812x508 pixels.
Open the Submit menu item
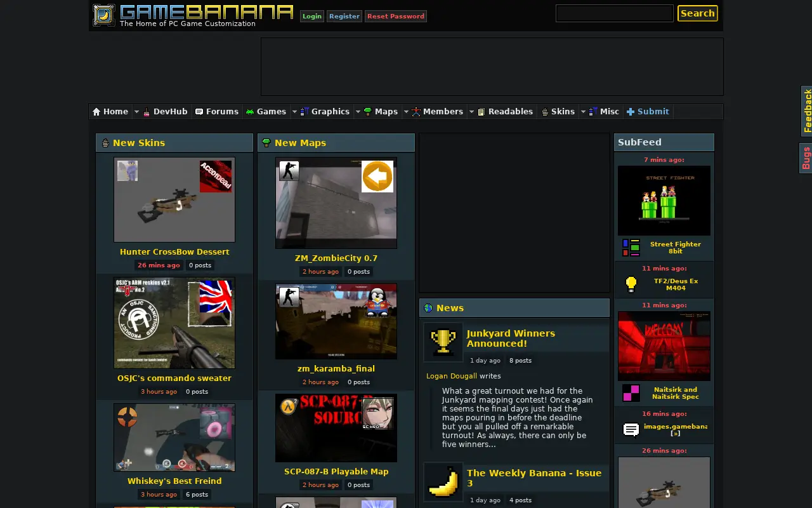(648, 112)
